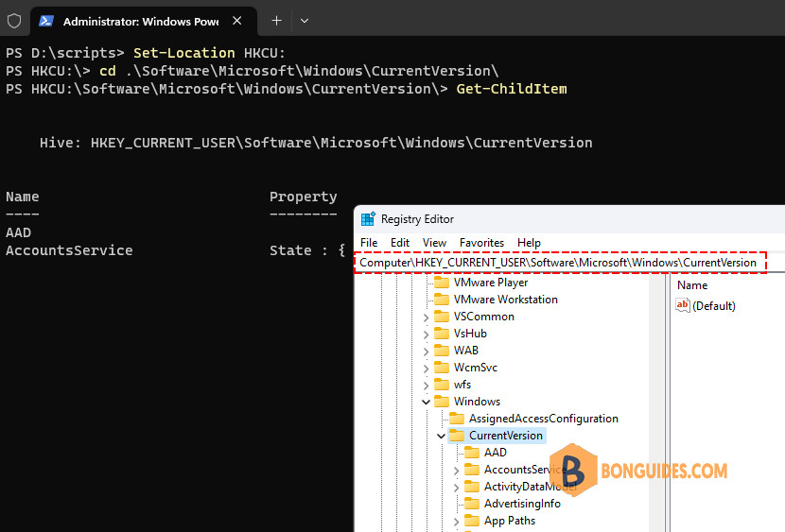Select the AssignedAccessConfiguration key
The image size is (785, 532).
tap(543, 419)
